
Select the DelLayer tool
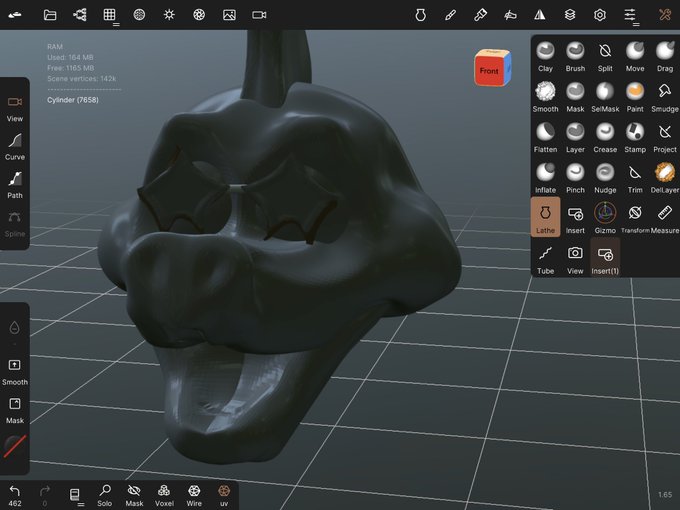665,178
